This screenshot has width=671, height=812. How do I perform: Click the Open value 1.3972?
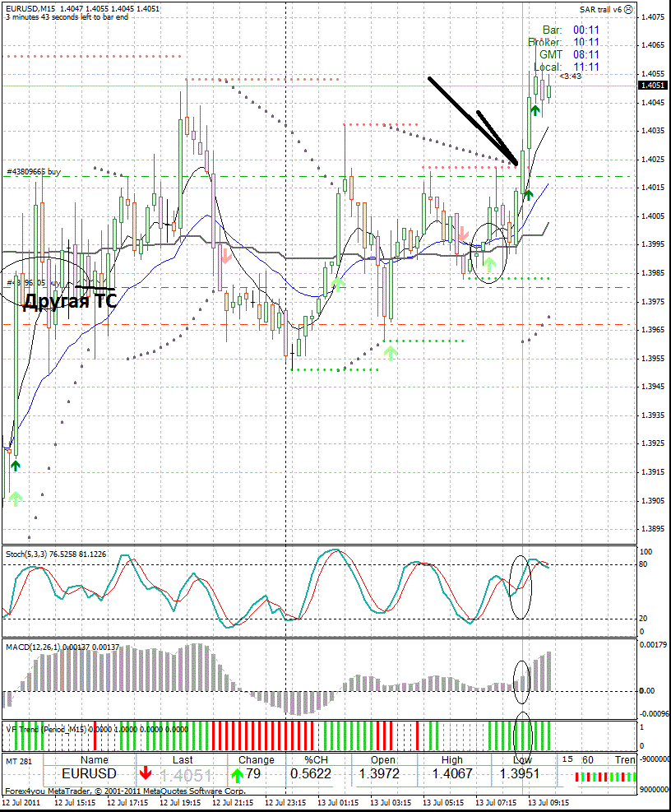tap(379, 773)
